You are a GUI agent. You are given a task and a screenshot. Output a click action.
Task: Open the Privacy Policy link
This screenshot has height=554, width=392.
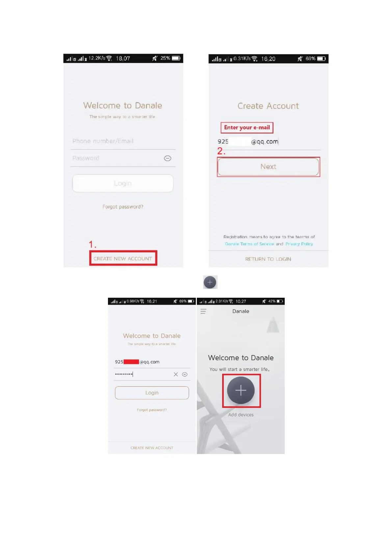coord(299,244)
